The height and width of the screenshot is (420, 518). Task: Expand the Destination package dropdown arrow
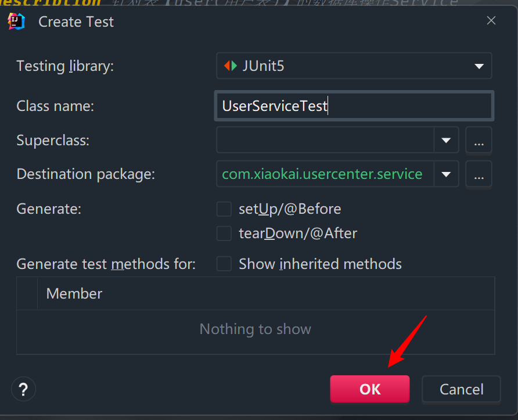tap(446, 174)
